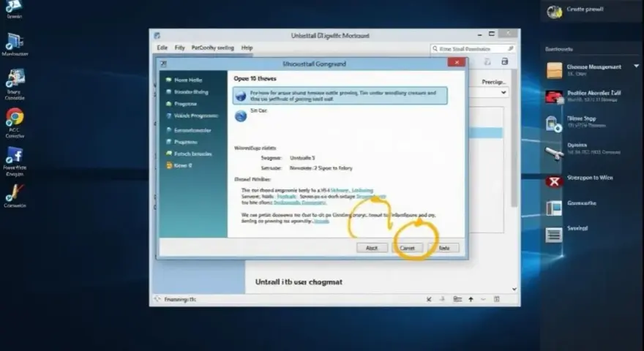Open the 'Fitly' menu in the menu bar
Screen dimensions: 644x351
tap(179, 48)
